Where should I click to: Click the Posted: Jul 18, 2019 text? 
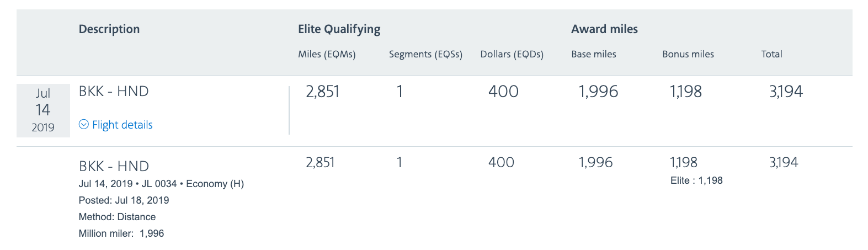tap(124, 200)
